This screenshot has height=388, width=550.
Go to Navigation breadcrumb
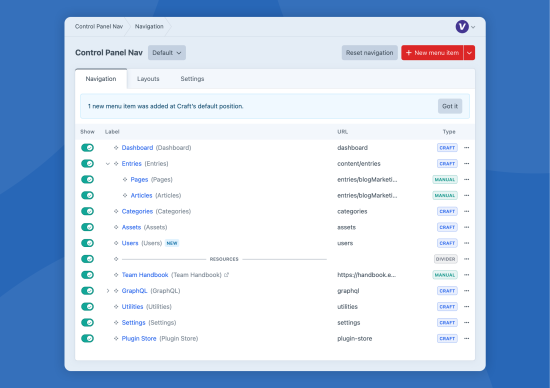[149, 26]
